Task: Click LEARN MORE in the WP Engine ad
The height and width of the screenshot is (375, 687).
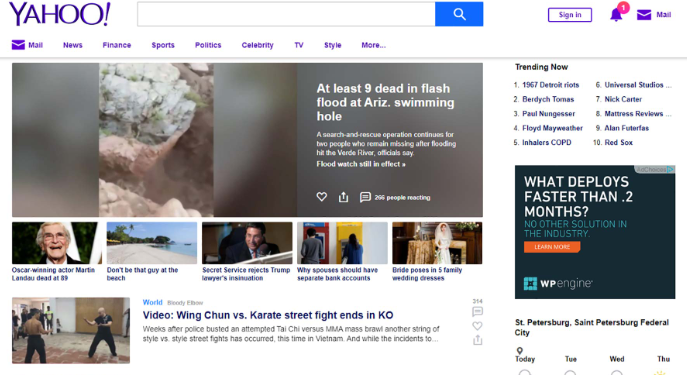Action: (552, 247)
